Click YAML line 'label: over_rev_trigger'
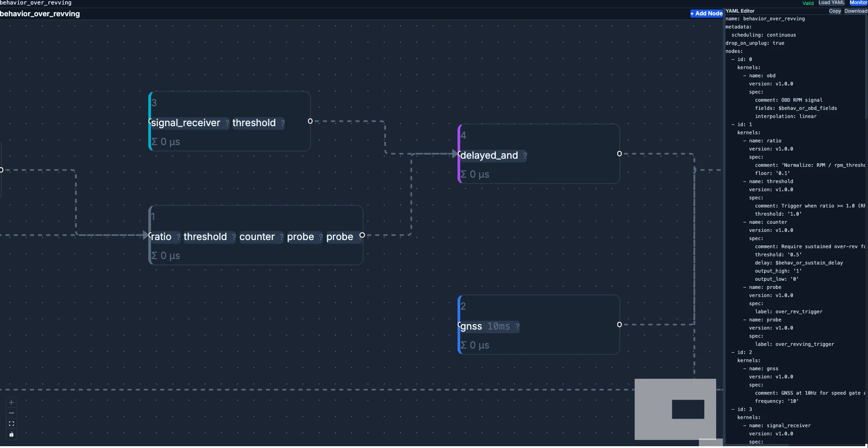This screenshot has width=868, height=448. point(788,312)
